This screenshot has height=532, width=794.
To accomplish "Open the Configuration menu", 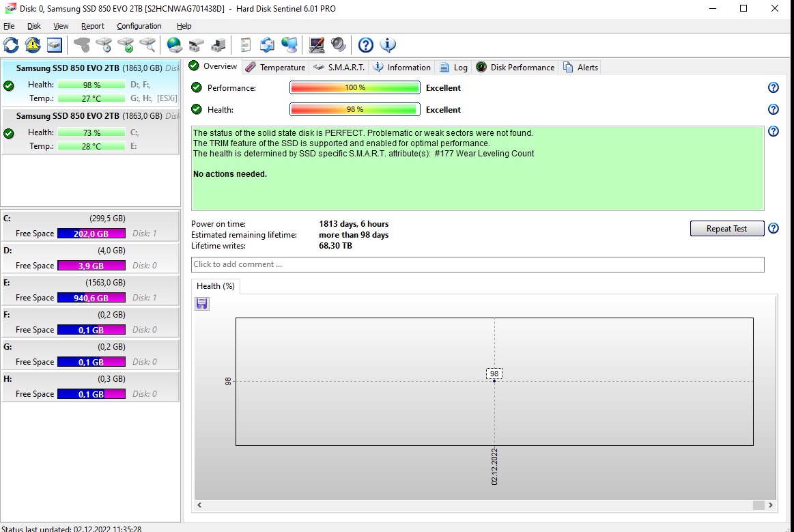I will tap(139, 26).
